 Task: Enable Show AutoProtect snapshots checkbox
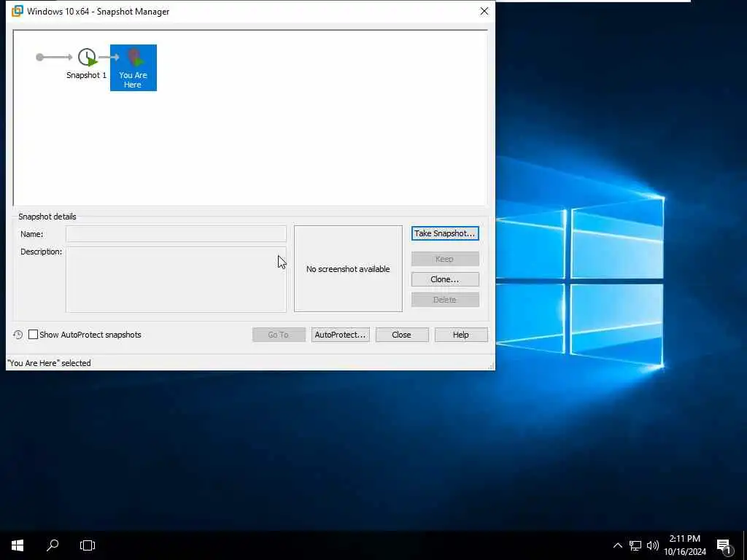33,335
